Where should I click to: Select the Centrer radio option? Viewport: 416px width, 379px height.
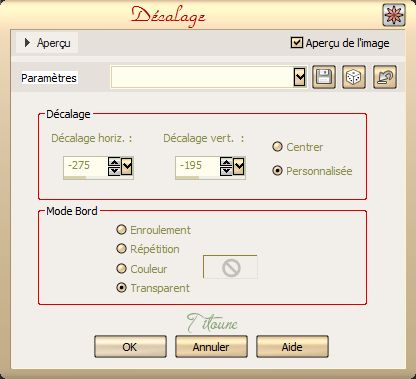click(x=277, y=147)
